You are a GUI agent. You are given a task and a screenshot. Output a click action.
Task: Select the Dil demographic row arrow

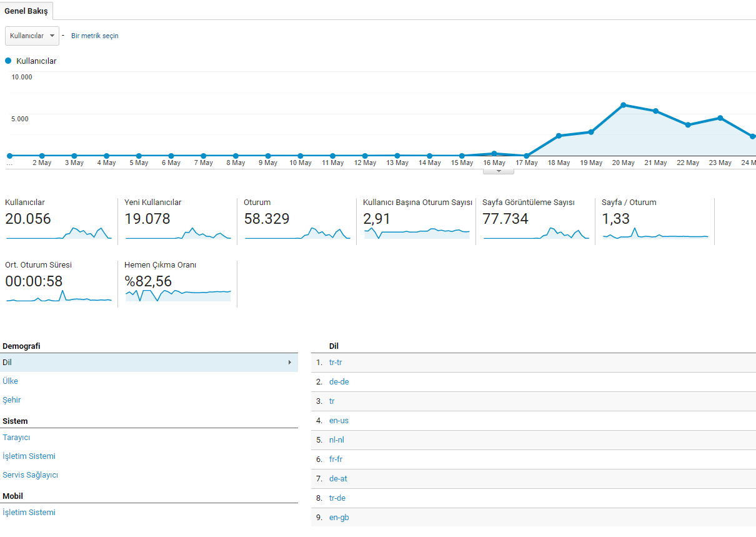tap(289, 363)
